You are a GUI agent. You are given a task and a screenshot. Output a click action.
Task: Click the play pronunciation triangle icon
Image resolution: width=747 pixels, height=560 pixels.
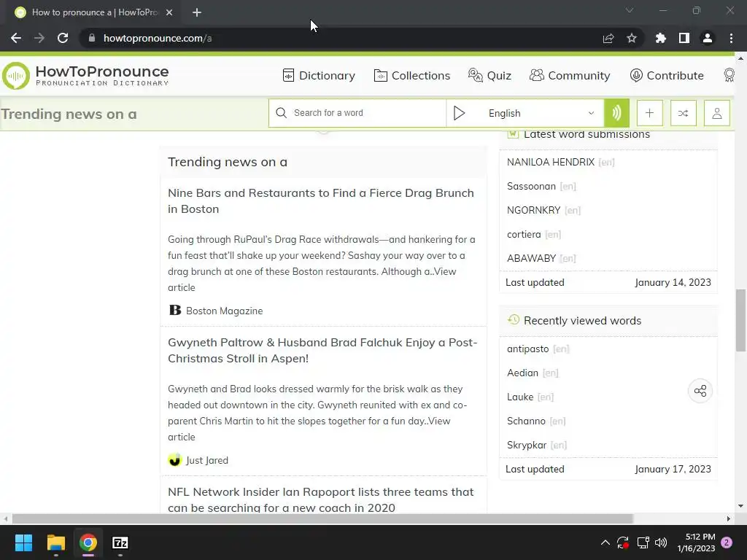click(x=459, y=113)
